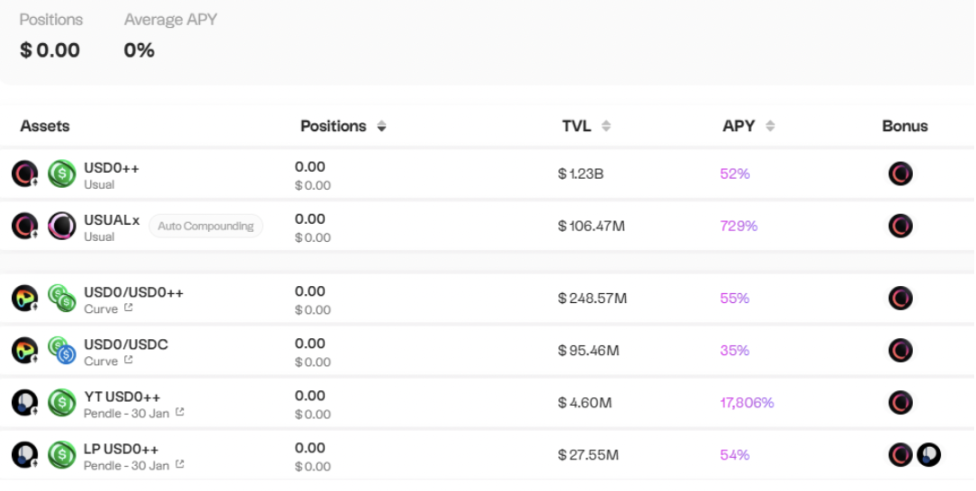The width and height of the screenshot is (976, 491).
Task: Click the USUALx row bonus icon
Action: (x=900, y=226)
